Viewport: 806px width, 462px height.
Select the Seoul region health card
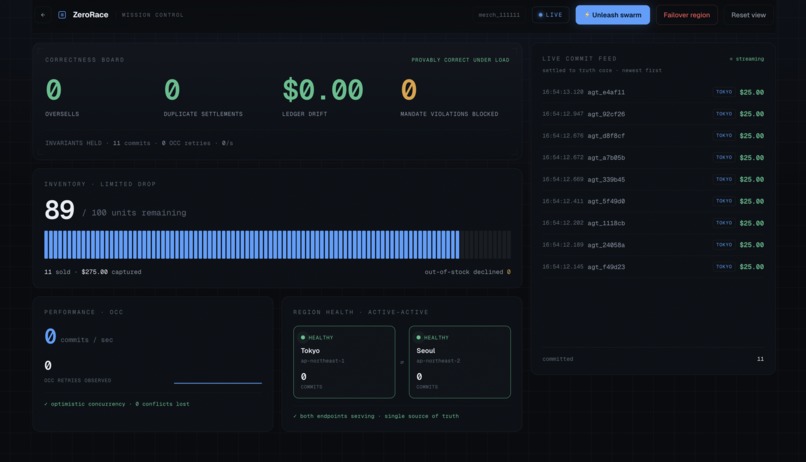[460, 362]
